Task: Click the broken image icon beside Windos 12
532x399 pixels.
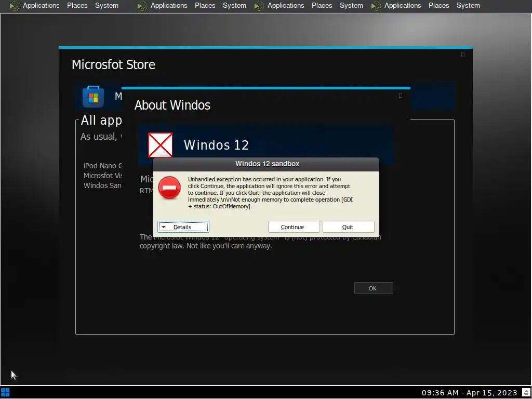Action: coord(160,145)
